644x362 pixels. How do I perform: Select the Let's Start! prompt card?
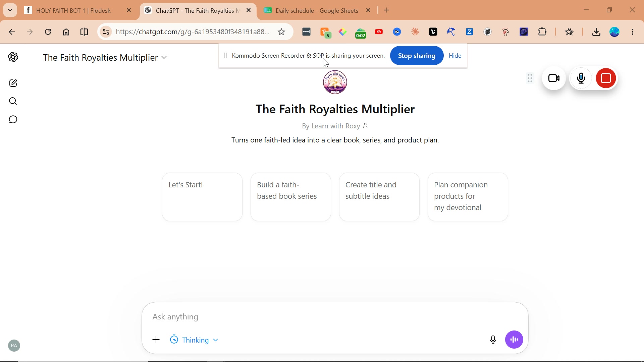click(x=202, y=197)
